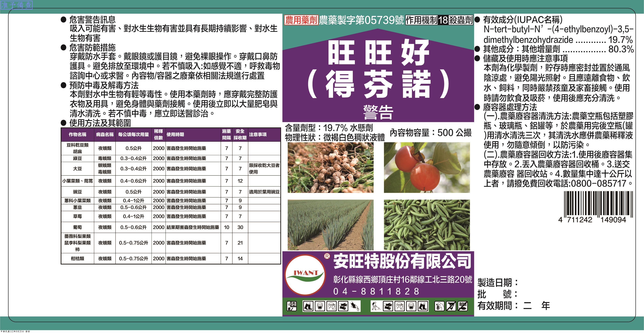
Task: Click the 使用時期 table header
Action: tap(175, 134)
